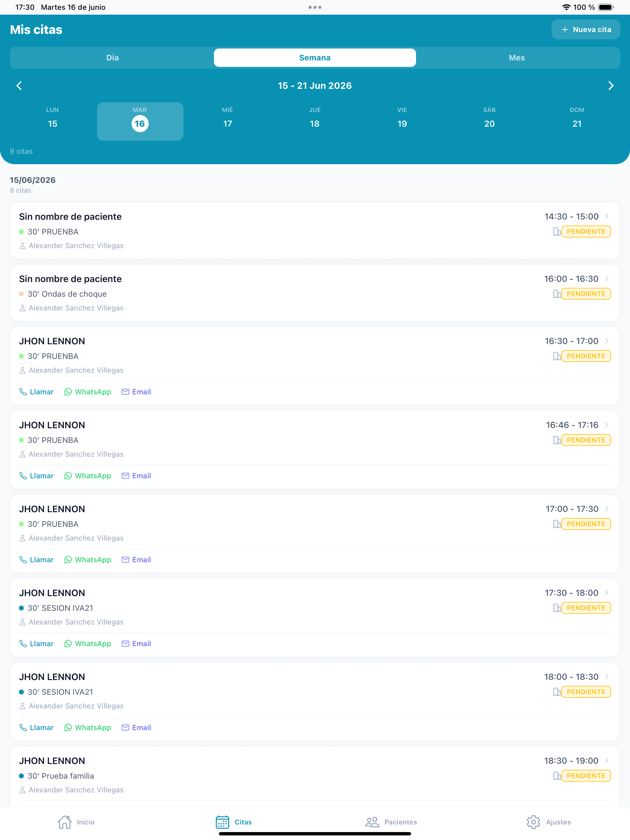Open the Prueba familia appointment card
Screen dimensions: 630x840
click(315, 777)
